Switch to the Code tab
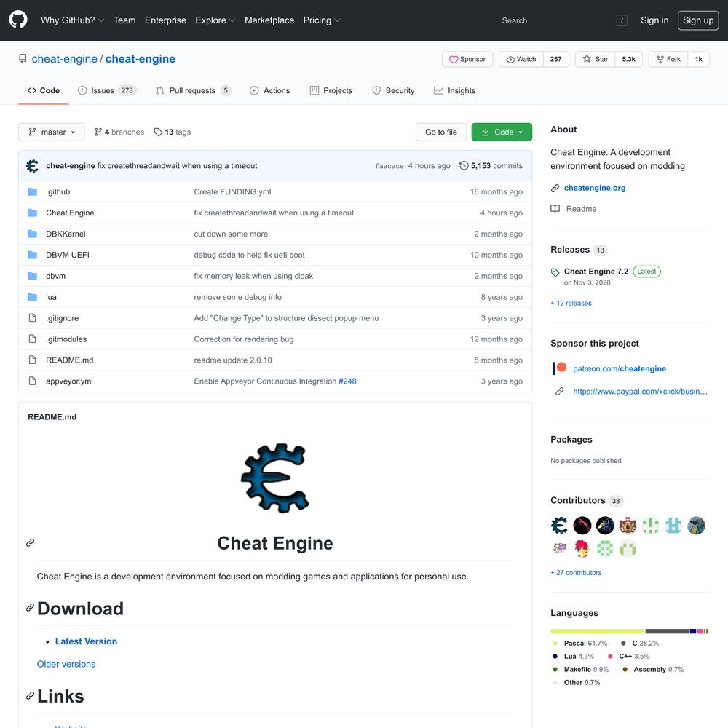728x728 pixels. tap(44, 90)
